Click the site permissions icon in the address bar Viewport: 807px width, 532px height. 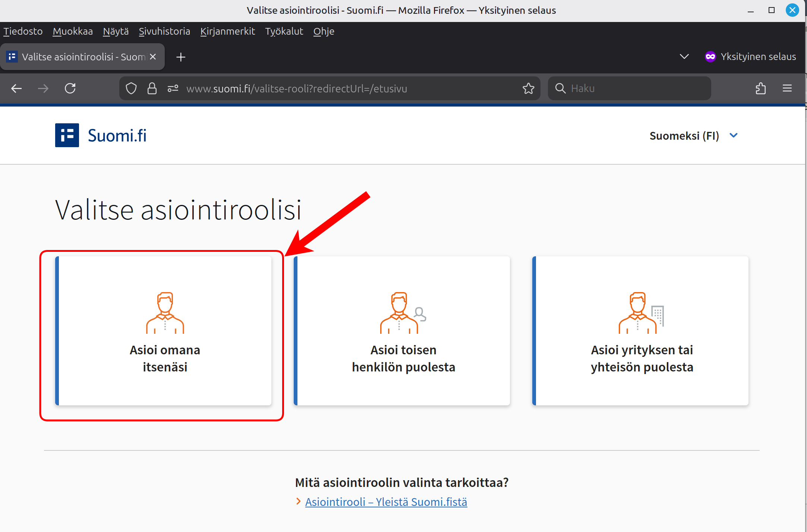[x=173, y=88]
